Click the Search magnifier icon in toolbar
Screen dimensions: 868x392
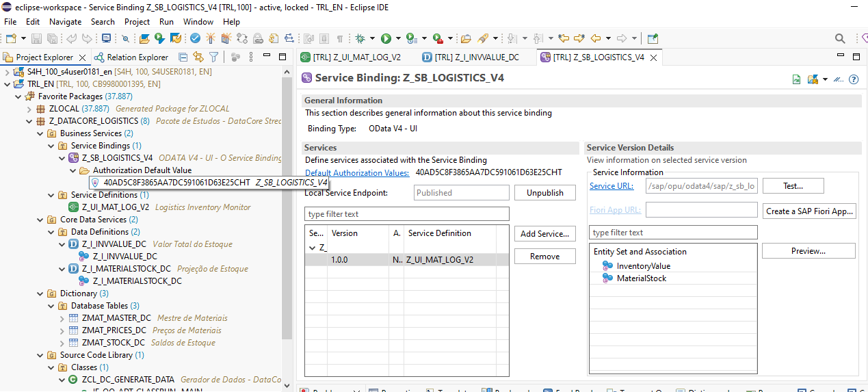[840, 38]
